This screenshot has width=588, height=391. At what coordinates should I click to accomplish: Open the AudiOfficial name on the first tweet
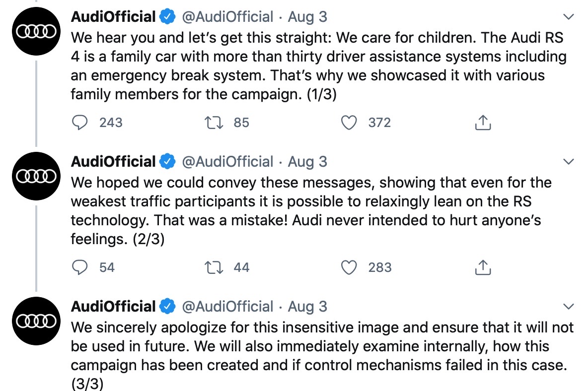click(113, 16)
